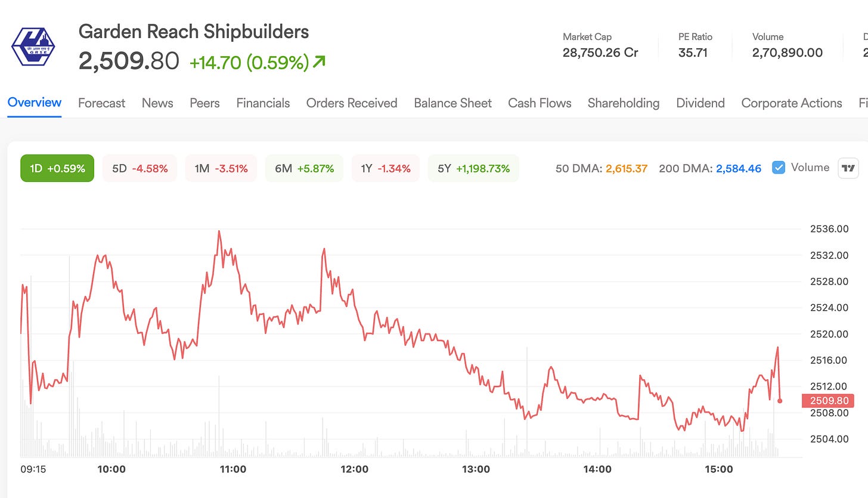868x498 pixels.
Task: Select the 6M time range
Action: (304, 168)
